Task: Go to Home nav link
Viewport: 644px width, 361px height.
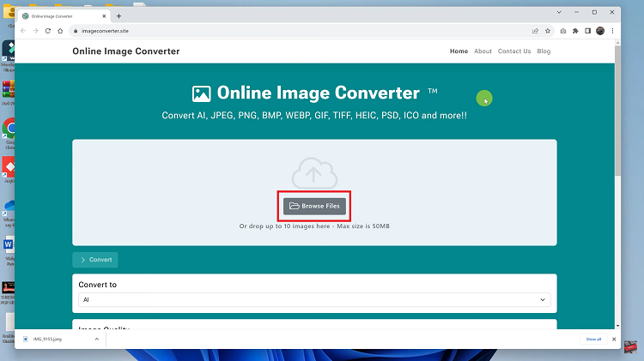Action: click(x=459, y=51)
